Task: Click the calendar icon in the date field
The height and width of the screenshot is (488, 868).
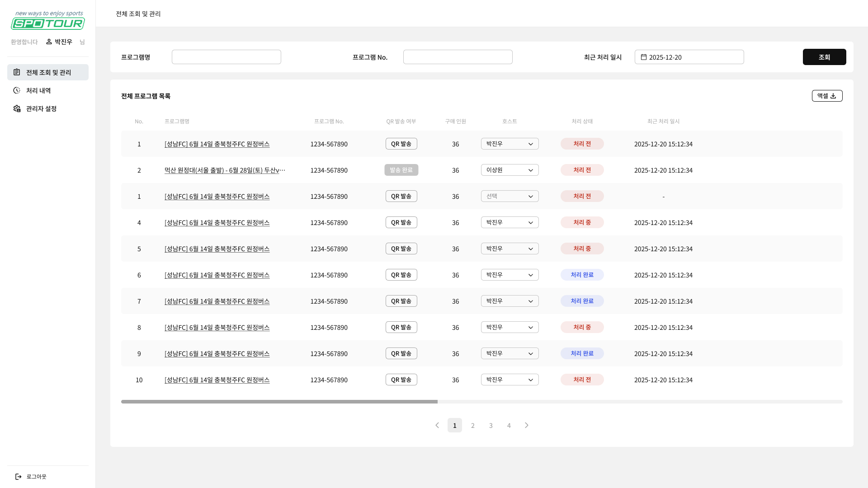Action: (x=644, y=57)
